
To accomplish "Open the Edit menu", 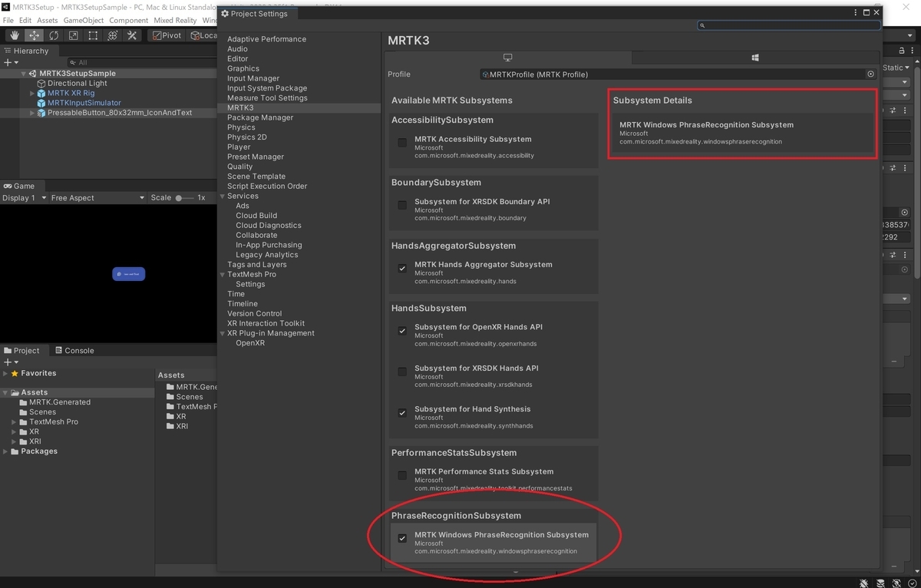I will [25, 20].
